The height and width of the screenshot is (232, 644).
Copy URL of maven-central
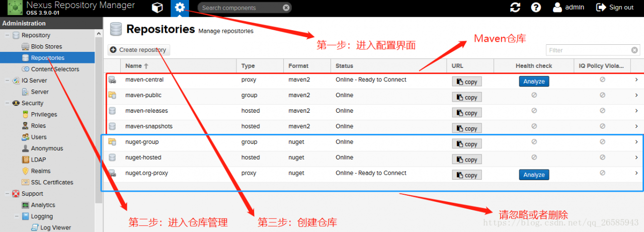467,82
